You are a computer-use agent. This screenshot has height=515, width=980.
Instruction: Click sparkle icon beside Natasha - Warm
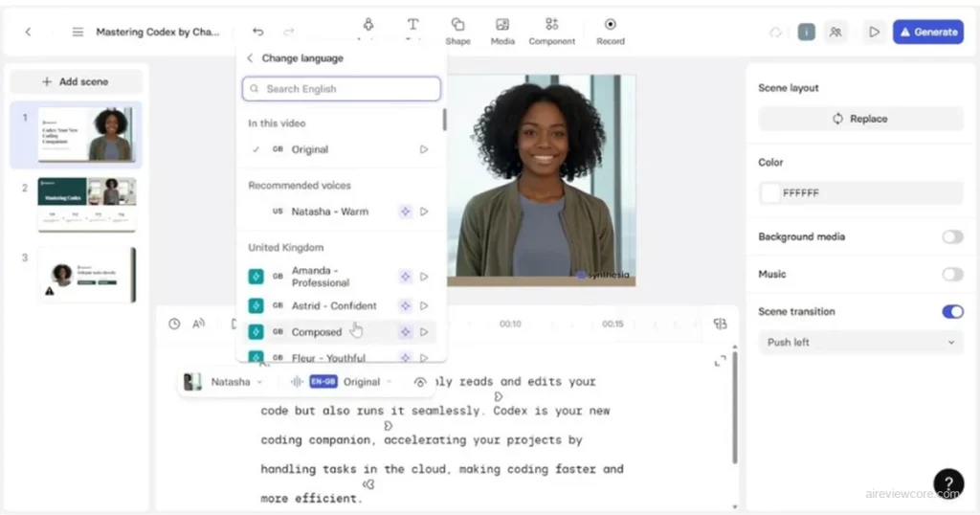(x=405, y=212)
